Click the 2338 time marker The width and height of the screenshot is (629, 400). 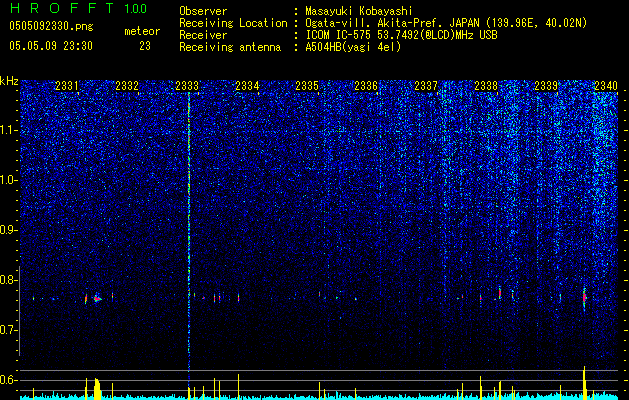(486, 85)
